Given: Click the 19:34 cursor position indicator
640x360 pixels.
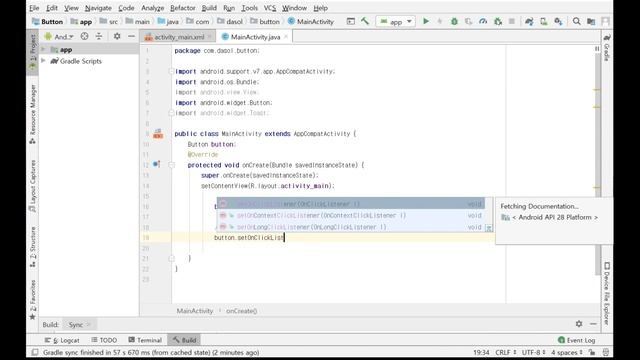Looking at the screenshot, I should 481,352.
